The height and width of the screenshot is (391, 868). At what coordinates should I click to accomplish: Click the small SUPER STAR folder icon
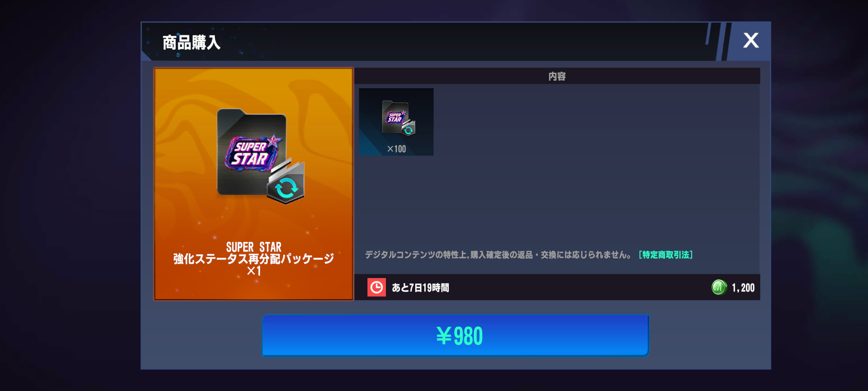pos(395,117)
